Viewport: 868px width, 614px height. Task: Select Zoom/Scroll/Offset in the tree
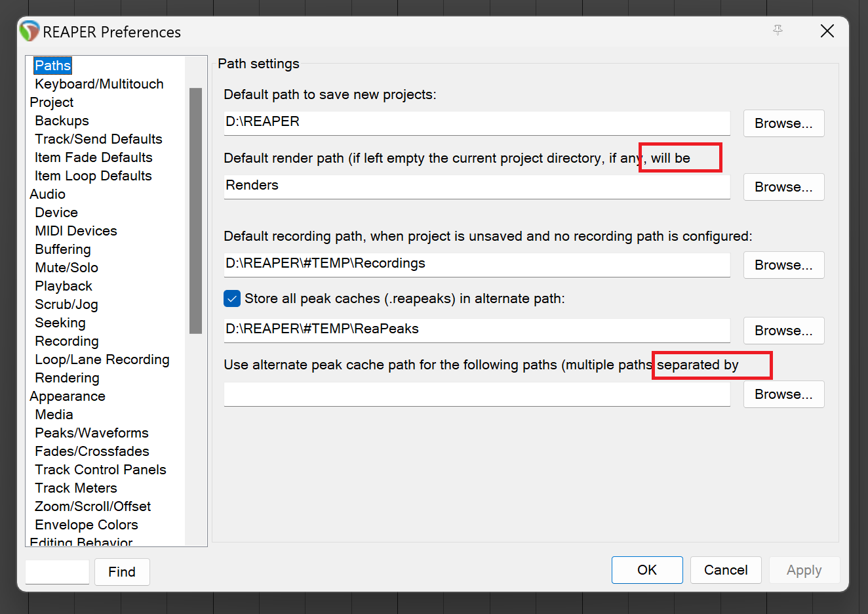[x=92, y=506]
